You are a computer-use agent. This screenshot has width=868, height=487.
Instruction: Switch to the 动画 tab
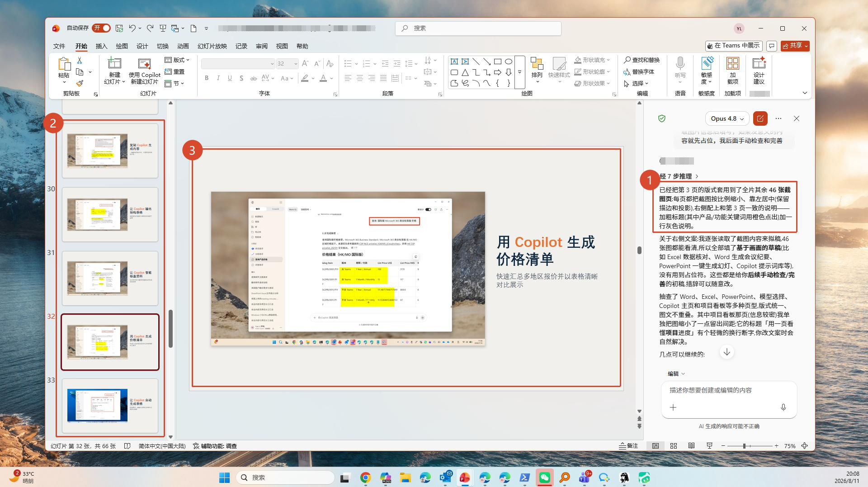(x=183, y=46)
